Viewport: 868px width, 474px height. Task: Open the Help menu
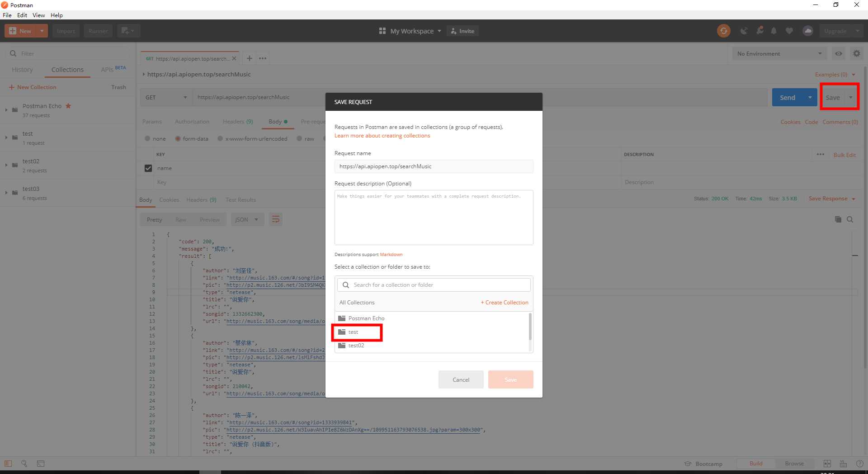(57, 15)
